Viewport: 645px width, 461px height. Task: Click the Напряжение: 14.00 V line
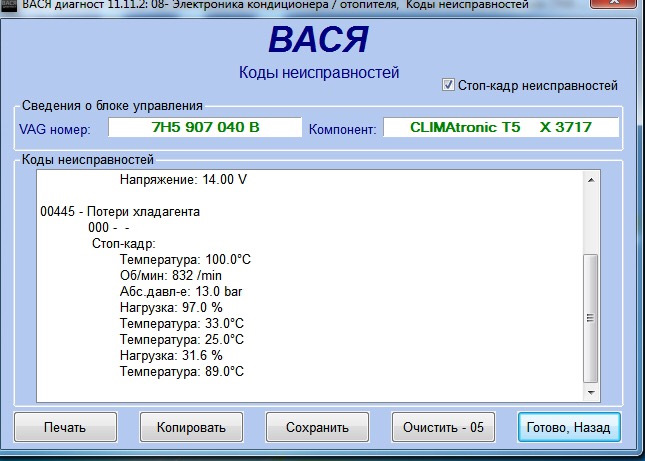183,179
